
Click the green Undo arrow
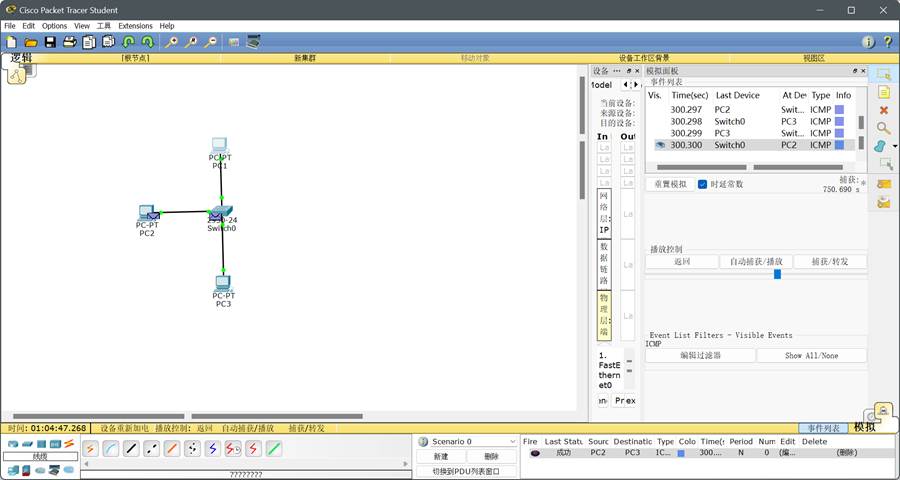(129, 42)
